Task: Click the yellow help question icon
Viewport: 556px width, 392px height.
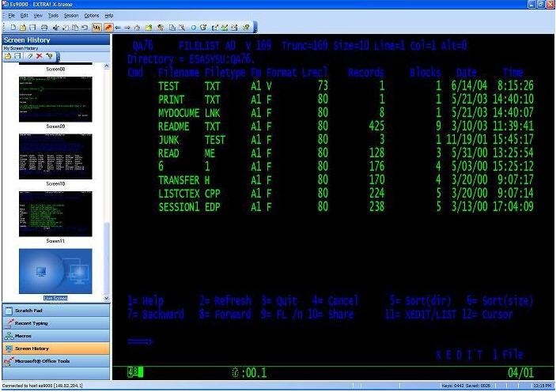Action: click(246, 28)
